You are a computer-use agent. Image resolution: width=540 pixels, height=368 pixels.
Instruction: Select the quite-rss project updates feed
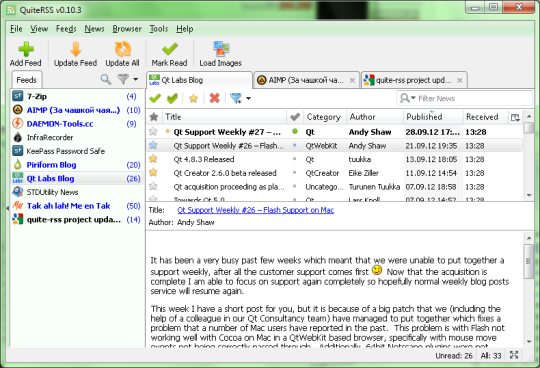(76, 220)
